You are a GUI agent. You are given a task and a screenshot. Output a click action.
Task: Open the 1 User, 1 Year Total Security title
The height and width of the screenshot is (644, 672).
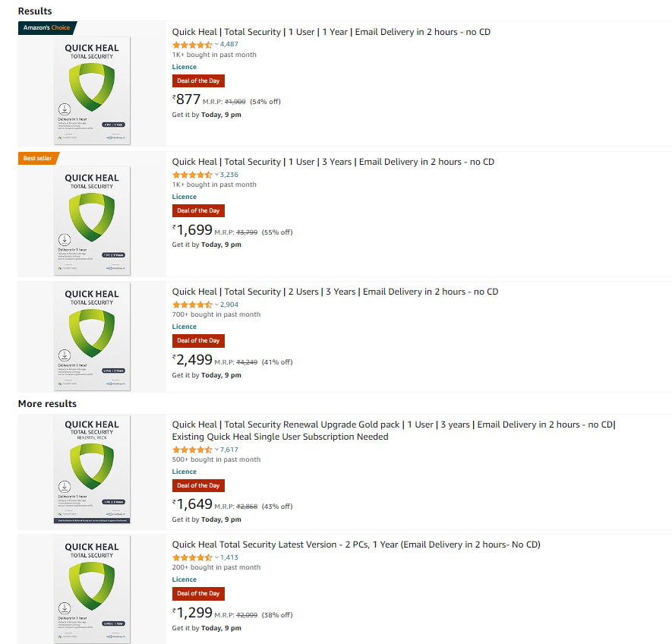point(331,32)
